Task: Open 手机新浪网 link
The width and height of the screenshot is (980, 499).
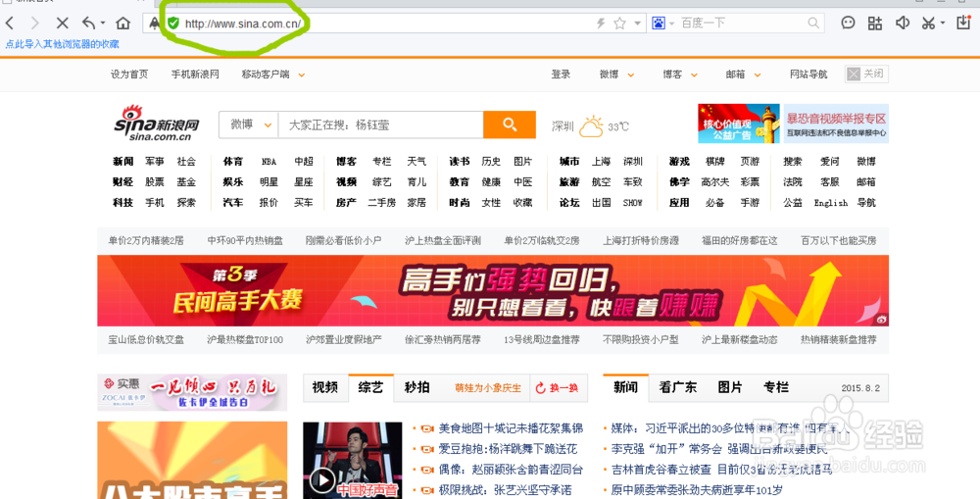Action: 195,75
